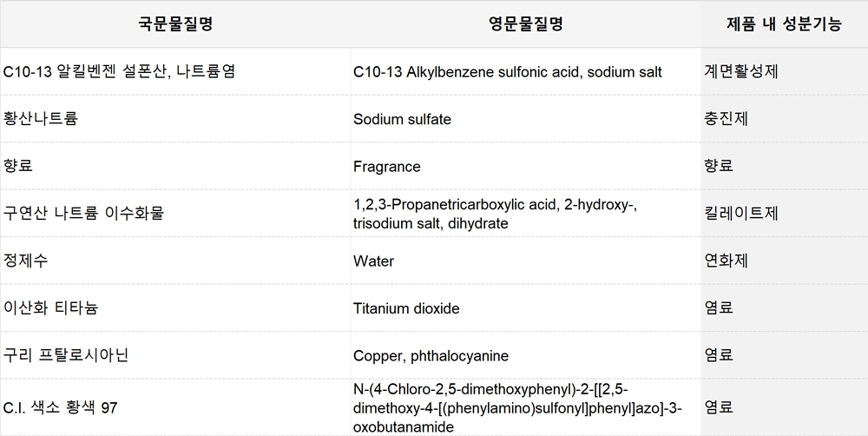868x436 pixels.
Task: Click the 킬레이트제 function cell
Action: (784, 214)
